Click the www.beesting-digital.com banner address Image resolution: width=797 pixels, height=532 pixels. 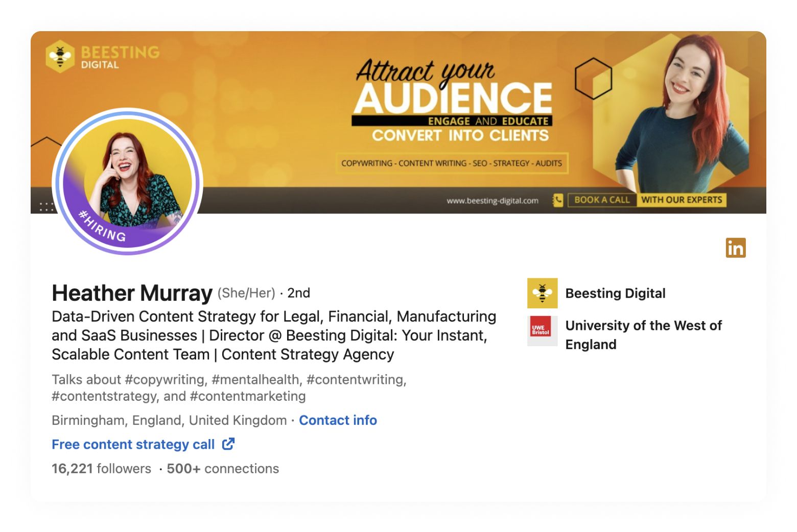(493, 201)
